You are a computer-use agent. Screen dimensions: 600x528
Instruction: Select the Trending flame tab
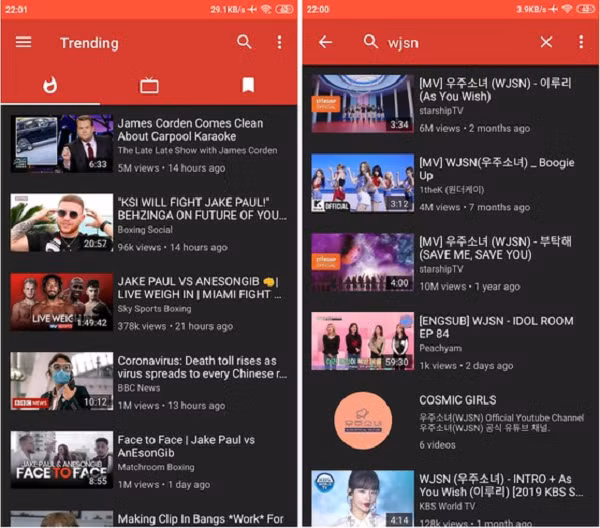click(50, 85)
